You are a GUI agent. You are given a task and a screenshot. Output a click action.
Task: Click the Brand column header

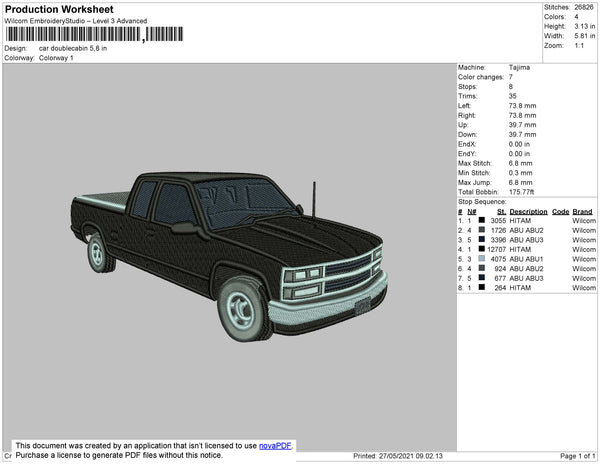click(583, 212)
